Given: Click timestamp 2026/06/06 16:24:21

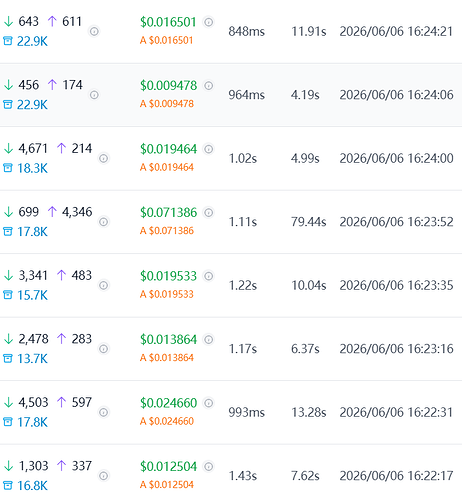Looking at the screenshot, I should click(396, 31).
